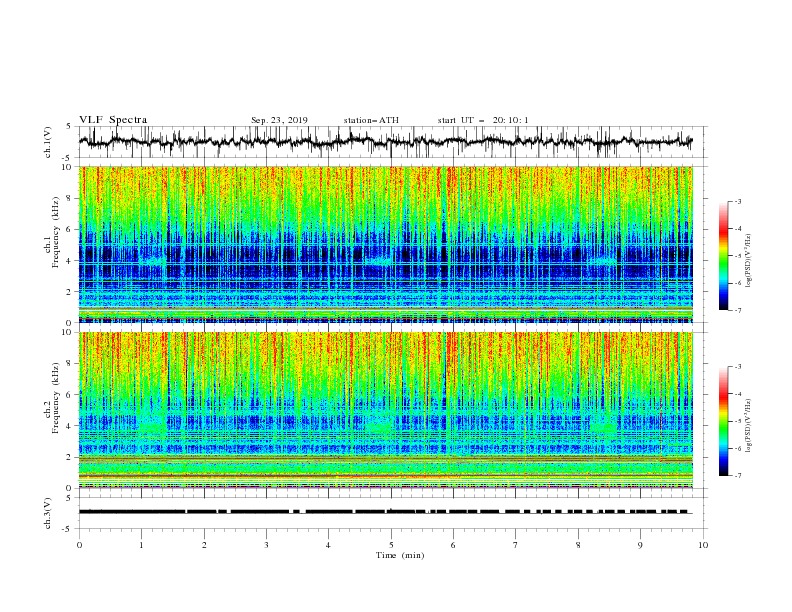The image size is (792, 612).
Task: Click time axis tick label '3'
Action: click(x=266, y=545)
